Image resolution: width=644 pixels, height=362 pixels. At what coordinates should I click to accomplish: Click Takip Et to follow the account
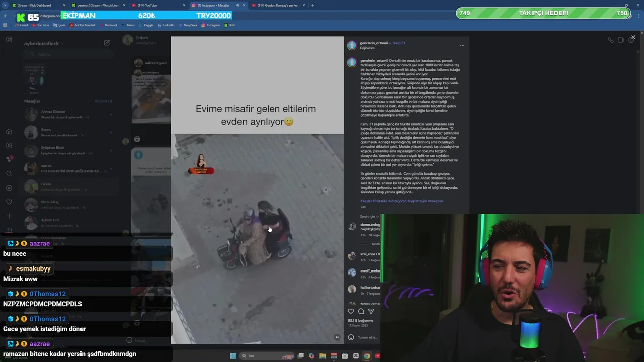[398, 43]
